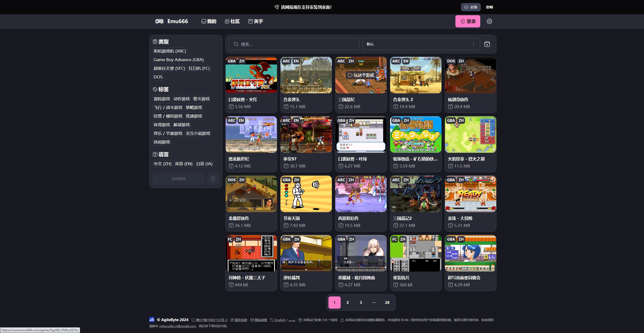
Task: Open the 默认 sort dropdown
Action: tap(421, 44)
